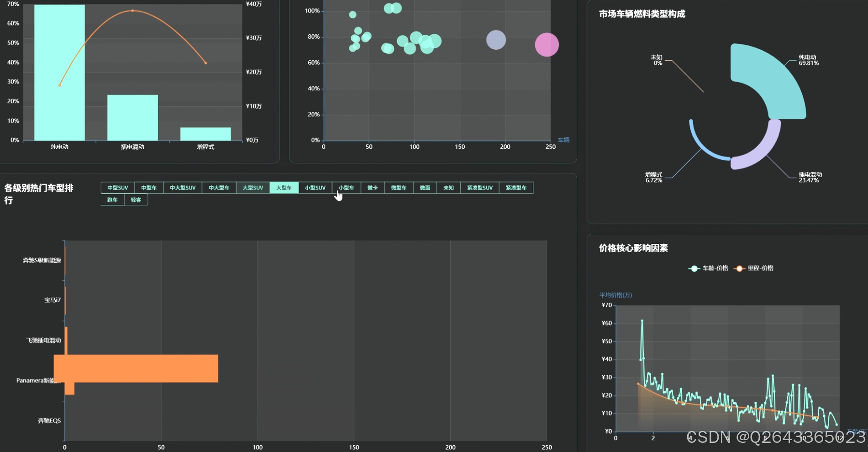This screenshot has width=868, height=452.
Task: Click the 奔驰EQS axis label
Action: point(49,420)
